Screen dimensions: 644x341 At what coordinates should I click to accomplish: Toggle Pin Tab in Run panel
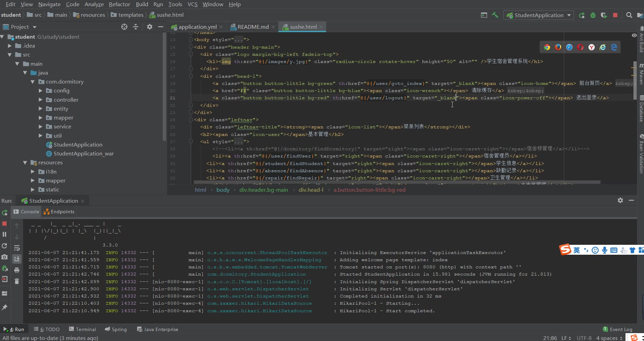click(x=4, y=307)
